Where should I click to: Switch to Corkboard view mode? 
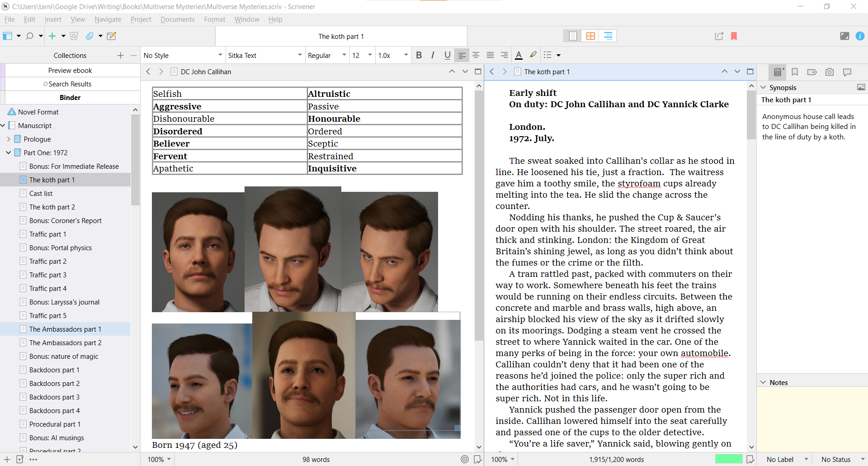point(590,36)
